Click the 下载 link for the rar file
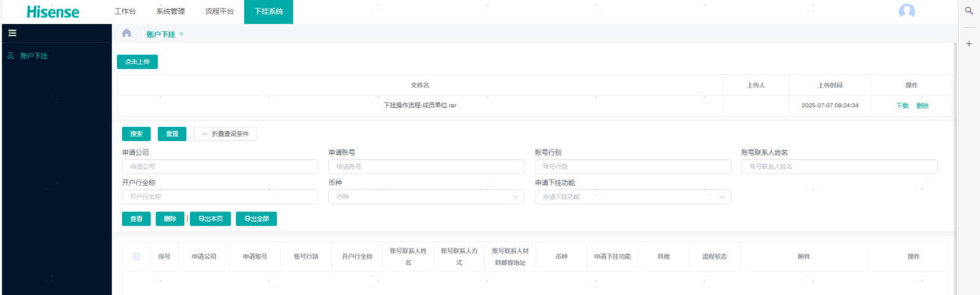This screenshot has height=295, width=980. [x=902, y=105]
